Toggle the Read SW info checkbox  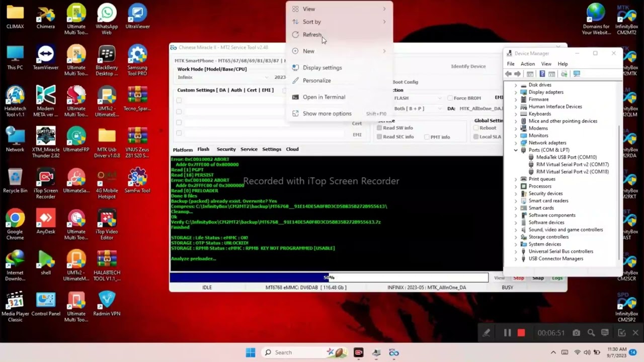379,128
